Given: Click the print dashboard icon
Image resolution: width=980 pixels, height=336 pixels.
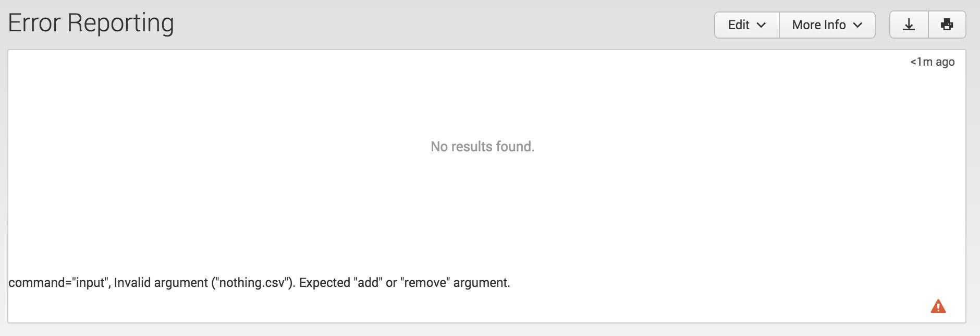Looking at the screenshot, I should 947,25.
